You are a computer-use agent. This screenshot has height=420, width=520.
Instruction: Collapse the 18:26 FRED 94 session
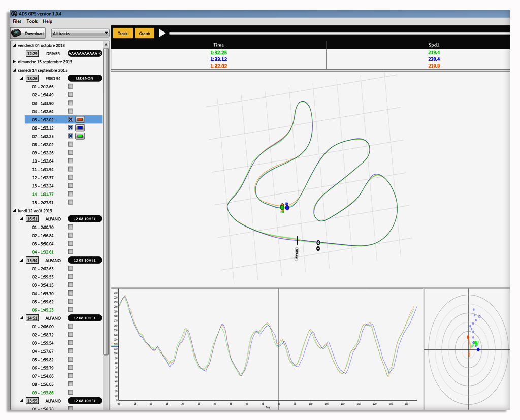(x=21, y=78)
